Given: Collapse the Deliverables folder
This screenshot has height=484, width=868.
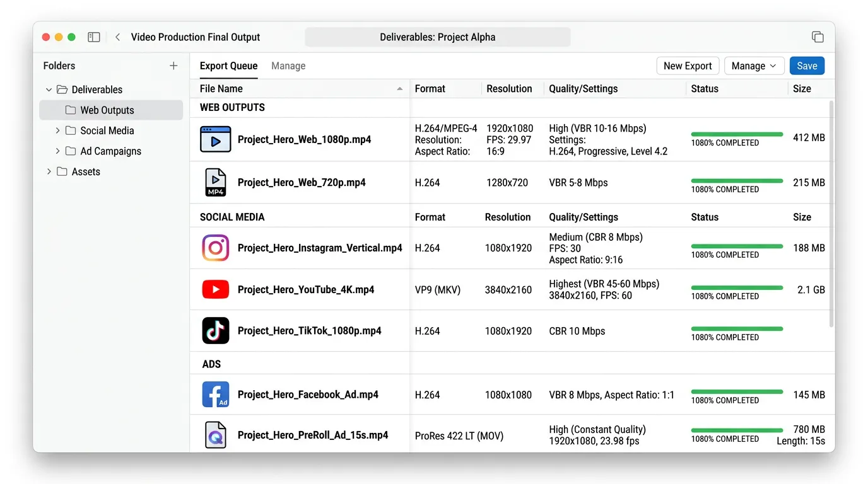Looking at the screenshot, I should coord(49,89).
